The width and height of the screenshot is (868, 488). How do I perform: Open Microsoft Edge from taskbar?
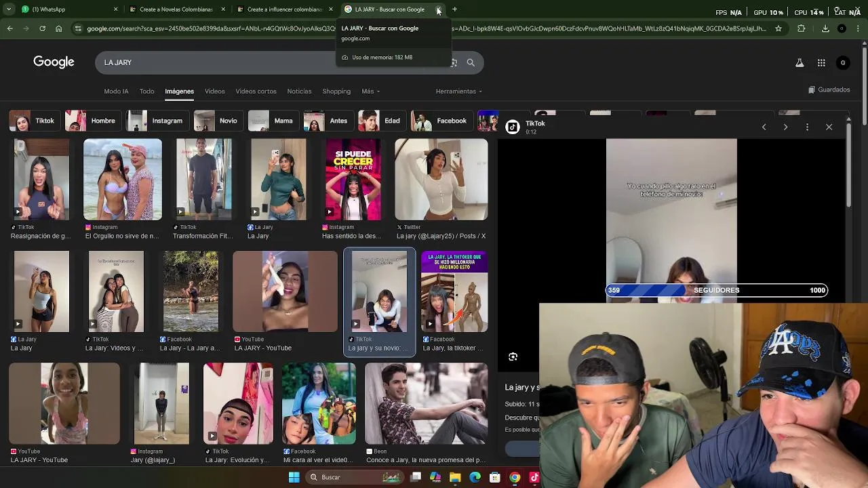pyautogui.click(x=475, y=477)
